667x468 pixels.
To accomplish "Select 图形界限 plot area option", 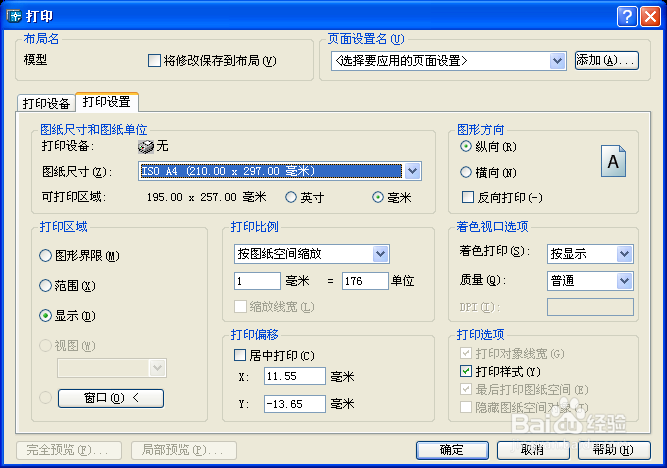I will click(x=45, y=256).
